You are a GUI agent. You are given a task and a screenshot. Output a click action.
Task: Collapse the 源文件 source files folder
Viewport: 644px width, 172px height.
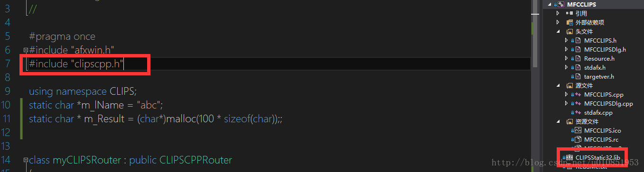coord(559,85)
